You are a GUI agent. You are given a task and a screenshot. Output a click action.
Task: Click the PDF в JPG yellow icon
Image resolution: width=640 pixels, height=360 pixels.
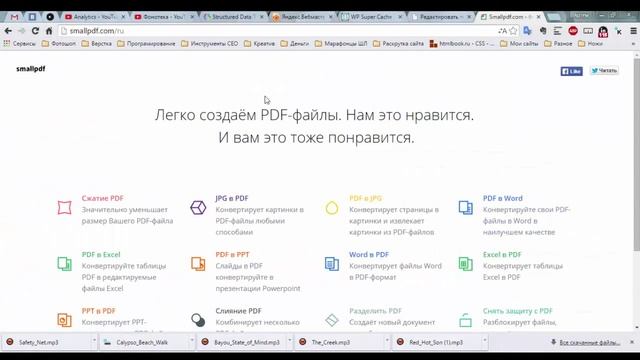[332, 208]
